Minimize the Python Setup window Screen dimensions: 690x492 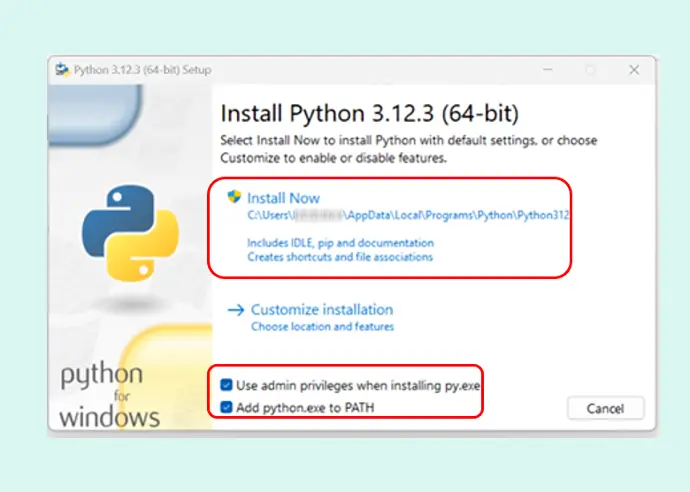(547, 70)
